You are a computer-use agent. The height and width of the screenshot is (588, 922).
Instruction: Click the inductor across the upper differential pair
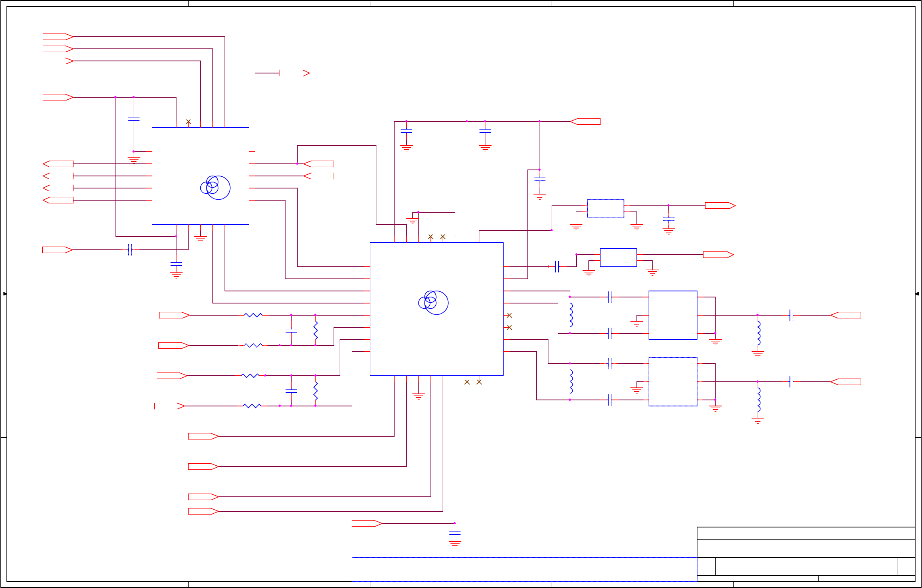coord(571,315)
